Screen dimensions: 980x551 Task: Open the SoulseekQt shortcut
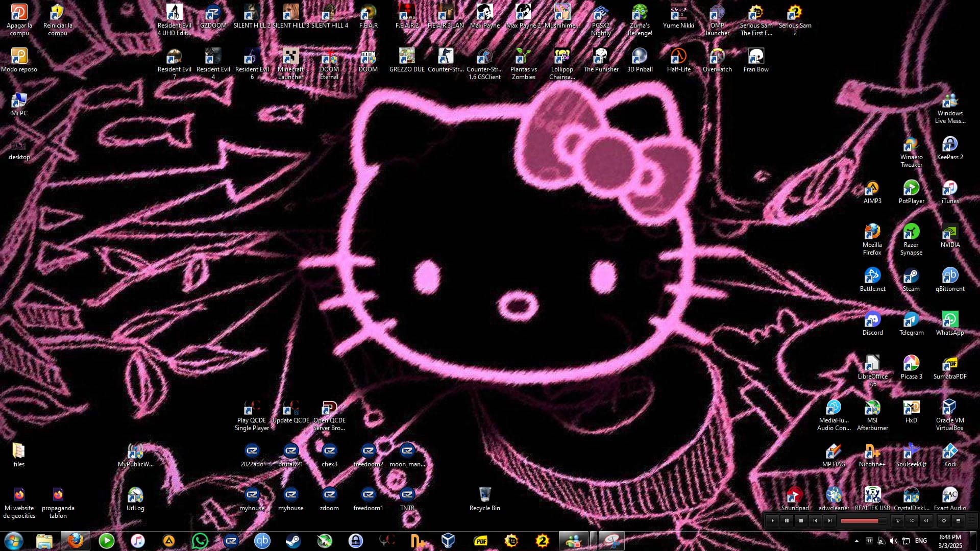(x=911, y=455)
